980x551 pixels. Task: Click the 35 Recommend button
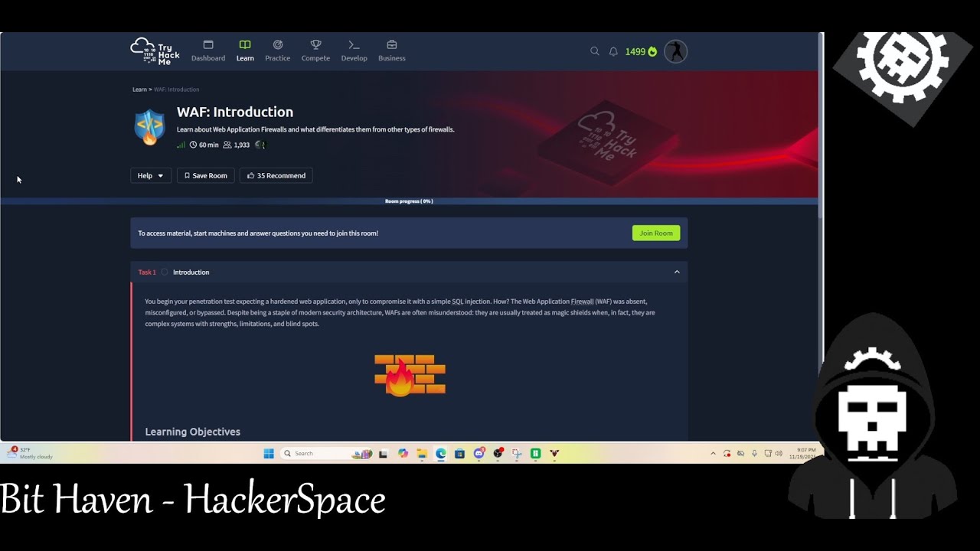(x=276, y=175)
